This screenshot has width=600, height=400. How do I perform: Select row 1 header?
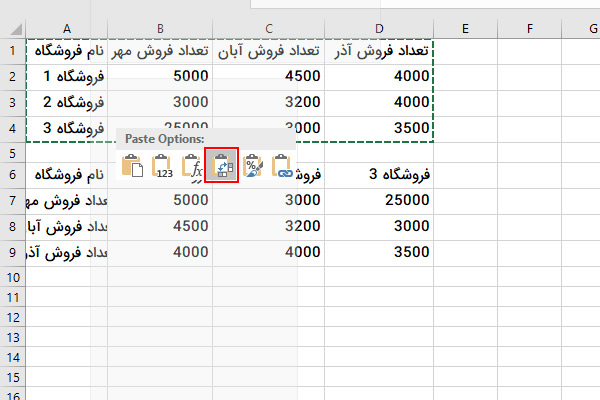click(13, 51)
